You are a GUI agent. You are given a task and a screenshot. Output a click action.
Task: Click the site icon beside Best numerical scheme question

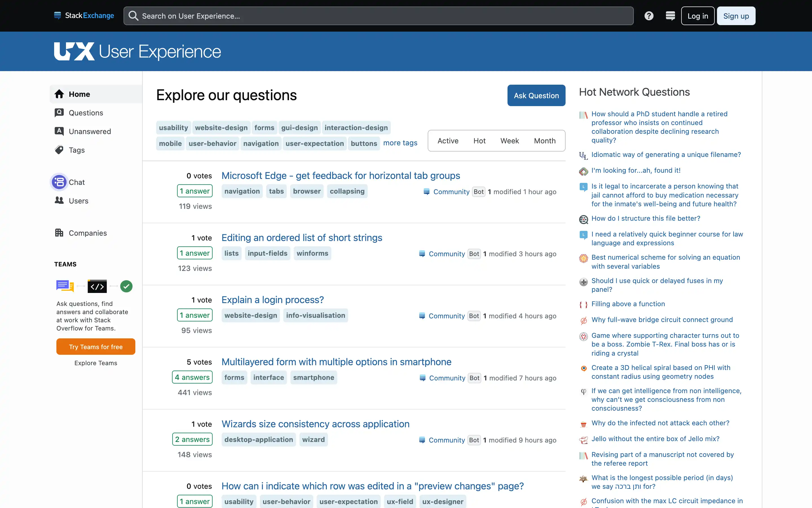click(584, 259)
